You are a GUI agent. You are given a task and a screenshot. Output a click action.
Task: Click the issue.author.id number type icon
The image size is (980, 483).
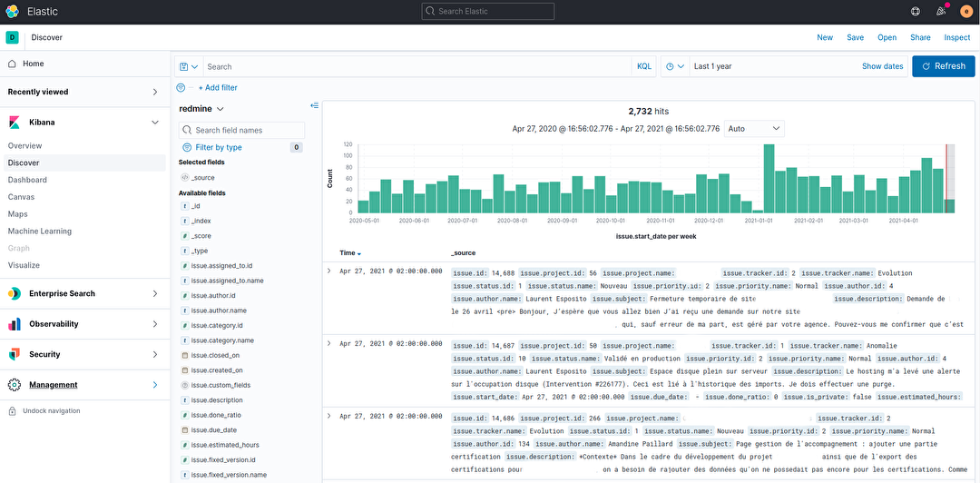[184, 296]
